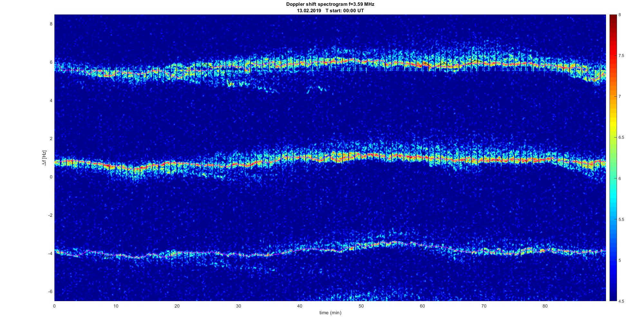Click the plot title 'Doppler shift spectrogram f=3.59 MHz'
The image size is (644, 323).
330,5
